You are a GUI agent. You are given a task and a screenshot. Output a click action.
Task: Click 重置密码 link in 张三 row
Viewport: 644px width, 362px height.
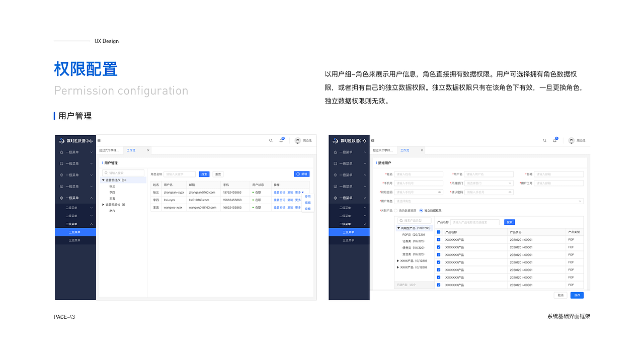279,192
